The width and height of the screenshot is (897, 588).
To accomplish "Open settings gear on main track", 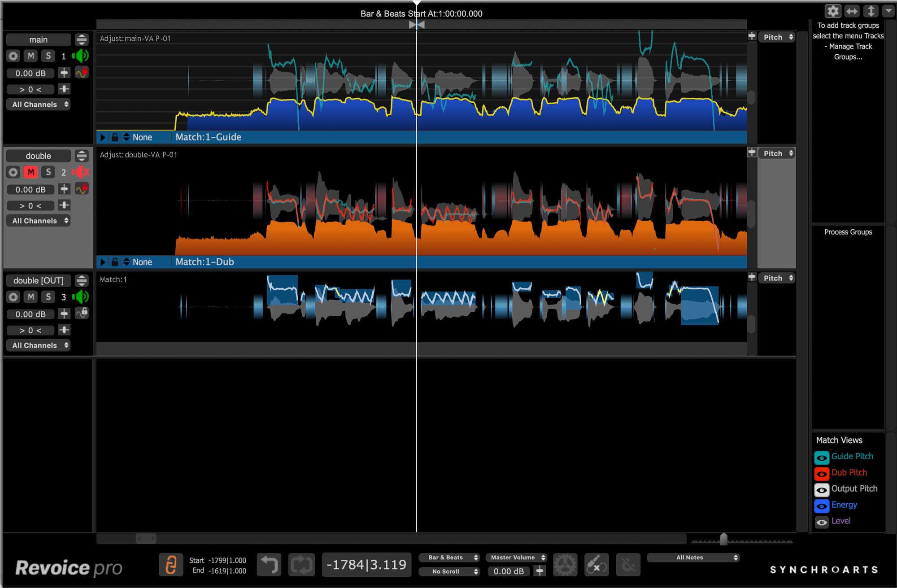I will pos(13,56).
